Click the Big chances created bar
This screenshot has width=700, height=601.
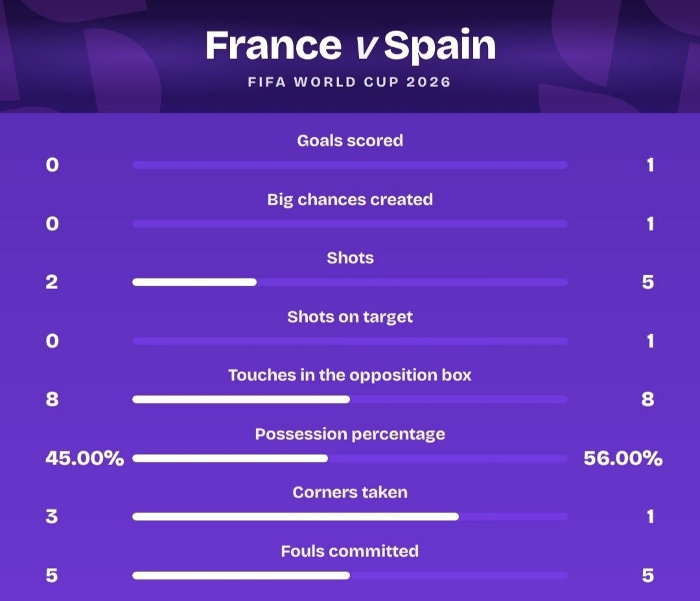click(x=350, y=223)
